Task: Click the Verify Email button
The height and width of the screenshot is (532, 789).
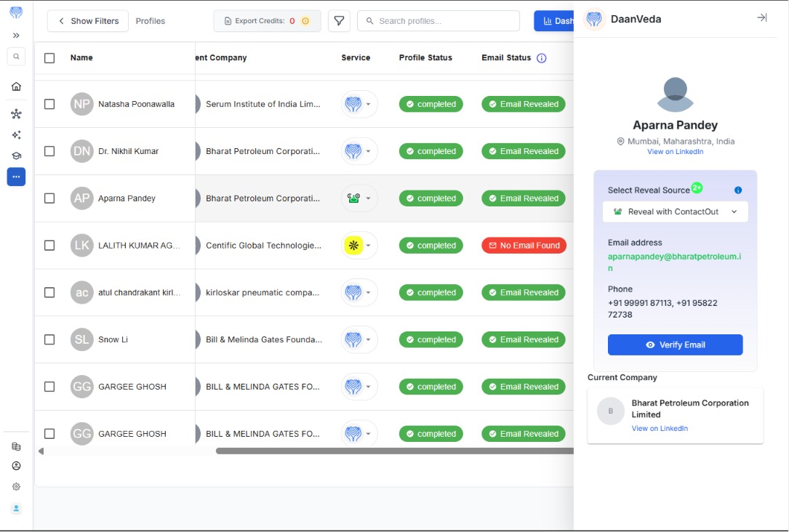Action: (676, 345)
